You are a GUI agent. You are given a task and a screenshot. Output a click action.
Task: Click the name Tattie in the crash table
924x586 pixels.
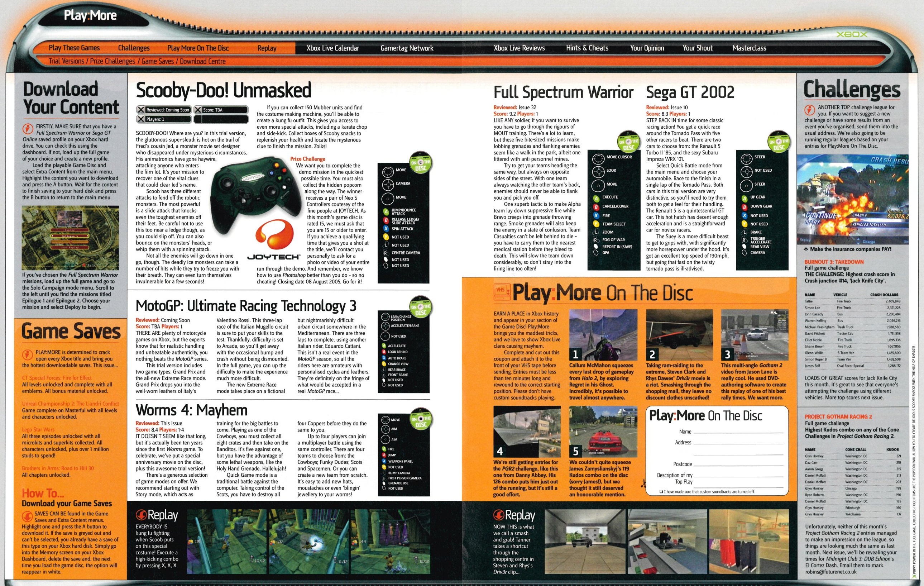click(809, 301)
